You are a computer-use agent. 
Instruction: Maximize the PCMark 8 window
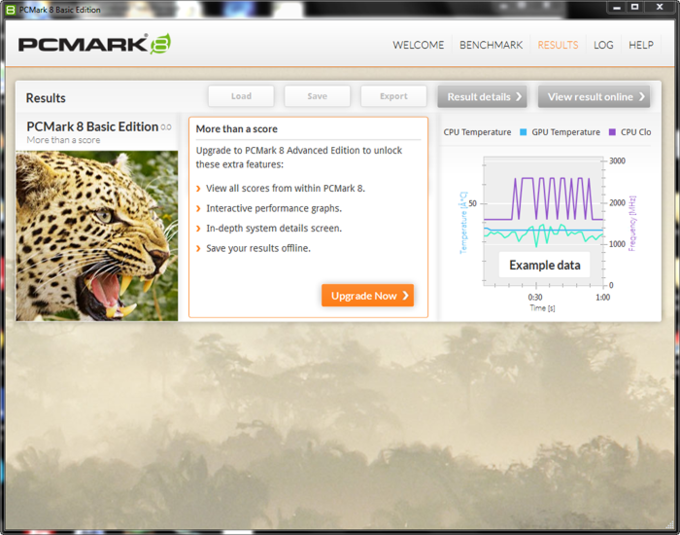point(635,7)
